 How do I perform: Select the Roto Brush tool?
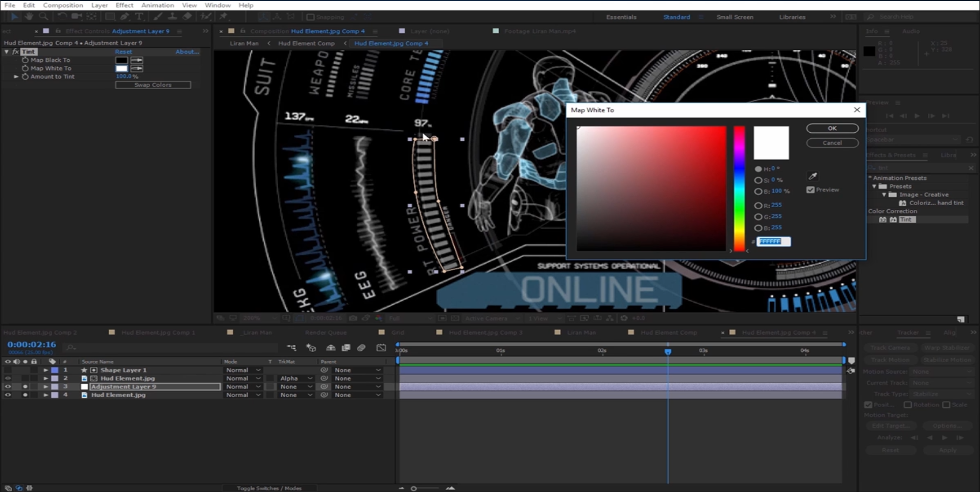(206, 17)
